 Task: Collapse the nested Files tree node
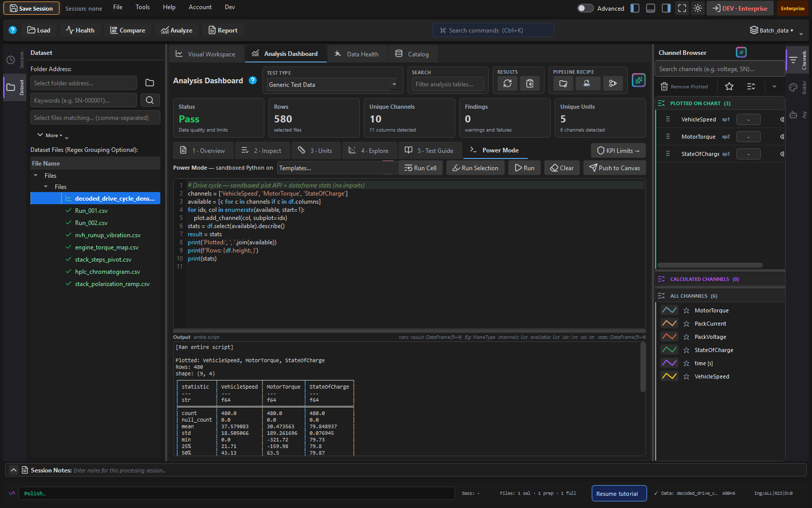point(46,186)
